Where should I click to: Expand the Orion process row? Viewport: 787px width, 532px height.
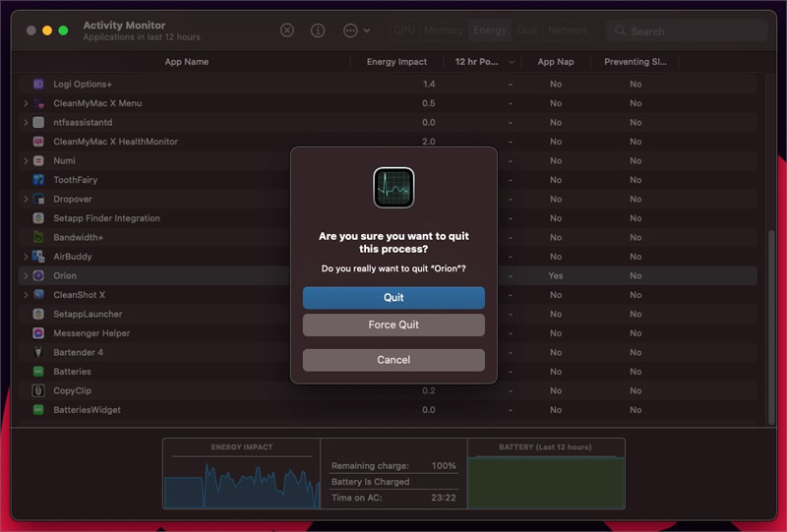[26, 275]
